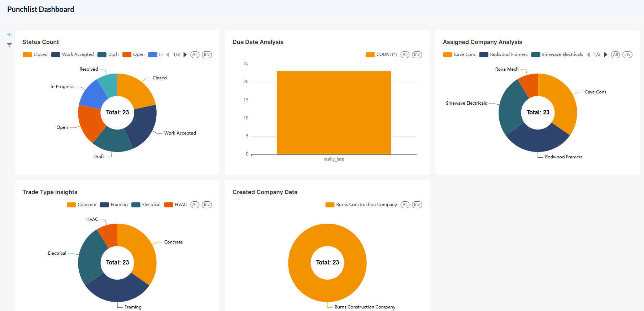This screenshot has height=311, width=644.
Task: Select All legend items in Created Company Data
Action: 405,205
